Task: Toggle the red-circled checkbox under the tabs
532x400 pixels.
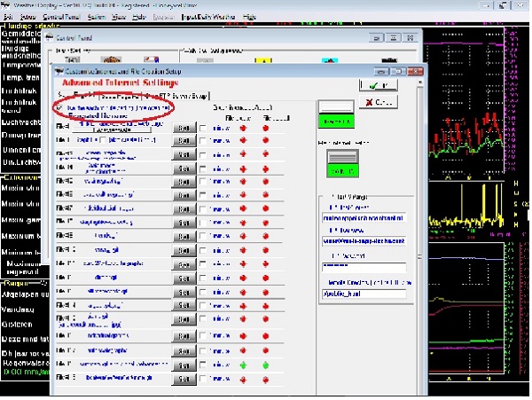Action: [x=60, y=108]
